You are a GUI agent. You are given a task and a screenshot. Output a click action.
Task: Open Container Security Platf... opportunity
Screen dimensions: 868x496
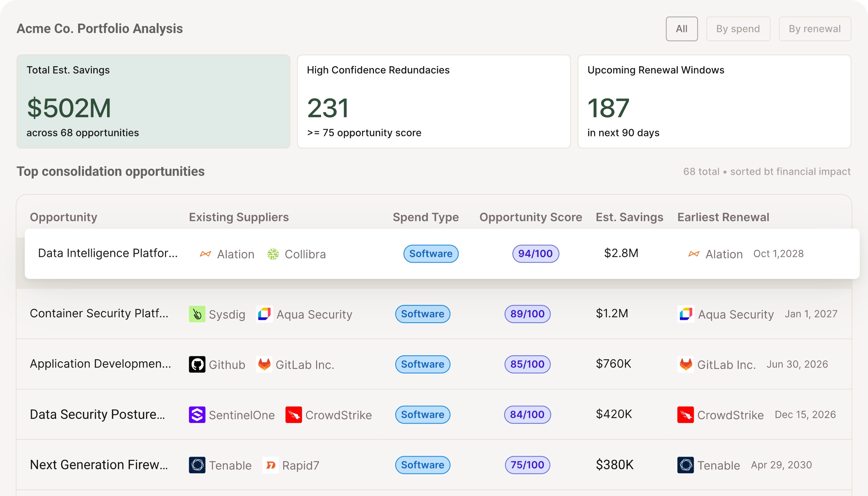[x=99, y=313]
